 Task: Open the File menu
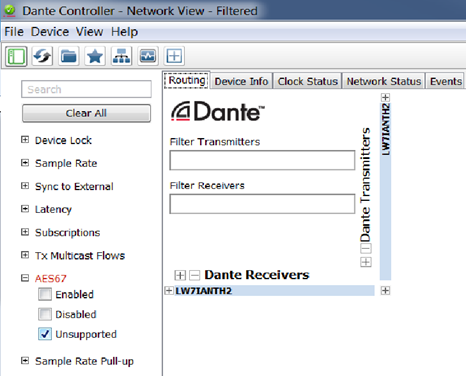pyautogui.click(x=14, y=32)
